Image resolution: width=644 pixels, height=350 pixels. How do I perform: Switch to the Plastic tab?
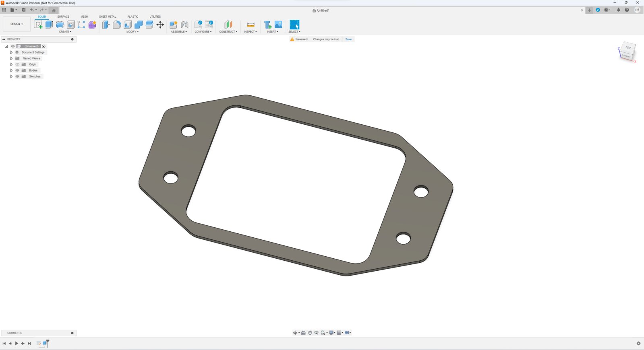133,16
